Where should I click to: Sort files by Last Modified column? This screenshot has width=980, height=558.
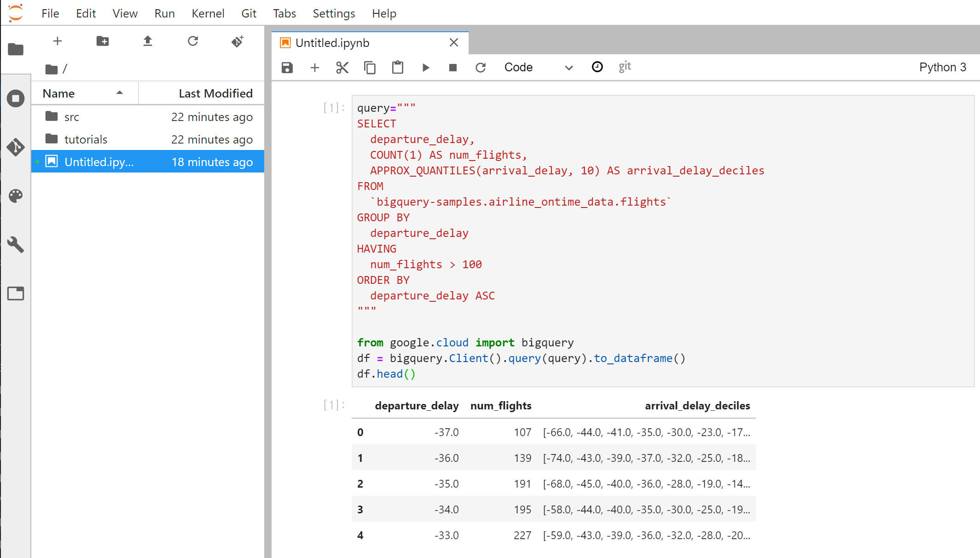click(x=215, y=93)
